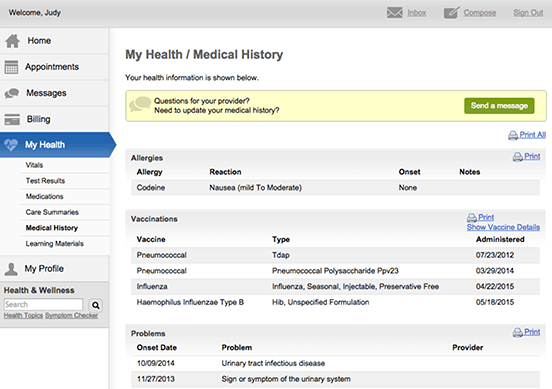The width and height of the screenshot is (552, 389).
Task: Click Haemophilus Influenzae Type B row
Action: click(335, 302)
